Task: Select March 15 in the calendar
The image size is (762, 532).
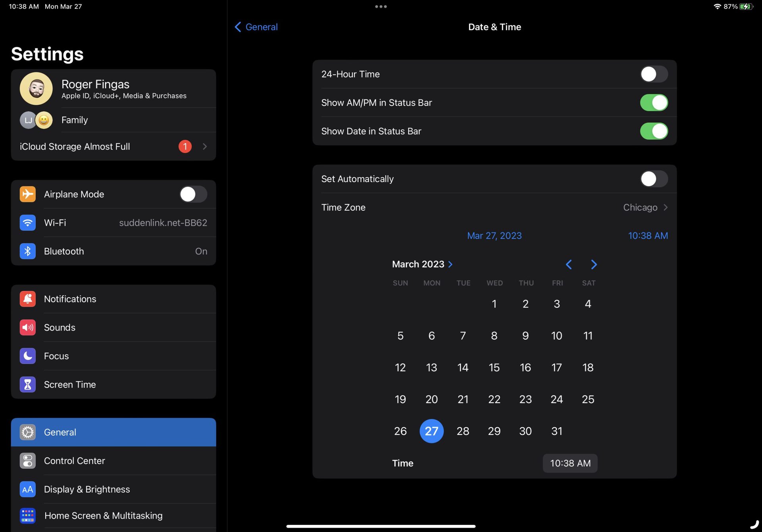Action: (494, 367)
